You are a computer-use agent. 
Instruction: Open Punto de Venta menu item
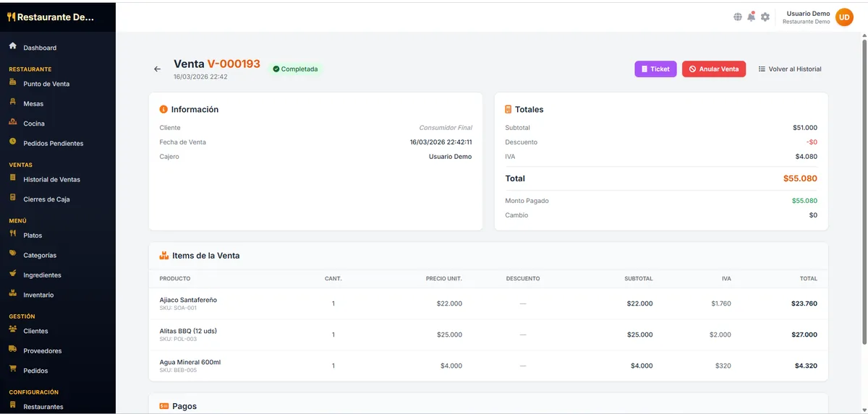click(x=46, y=84)
